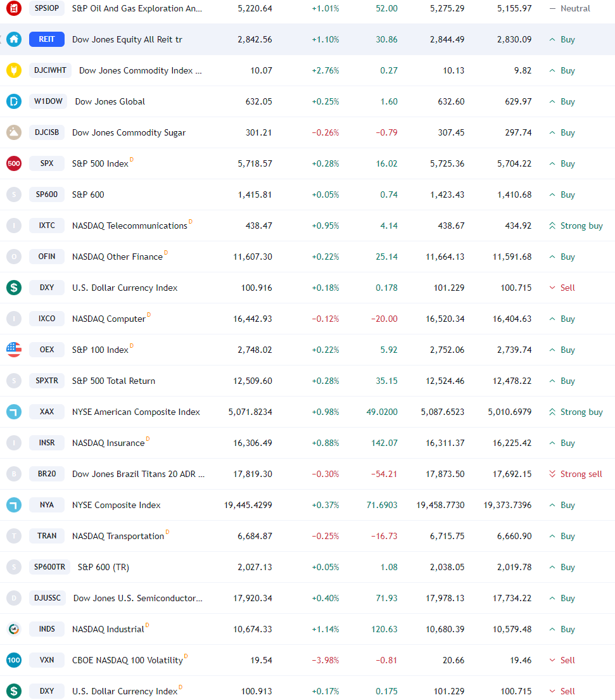Click the 142.07 change for INSR

click(384, 443)
